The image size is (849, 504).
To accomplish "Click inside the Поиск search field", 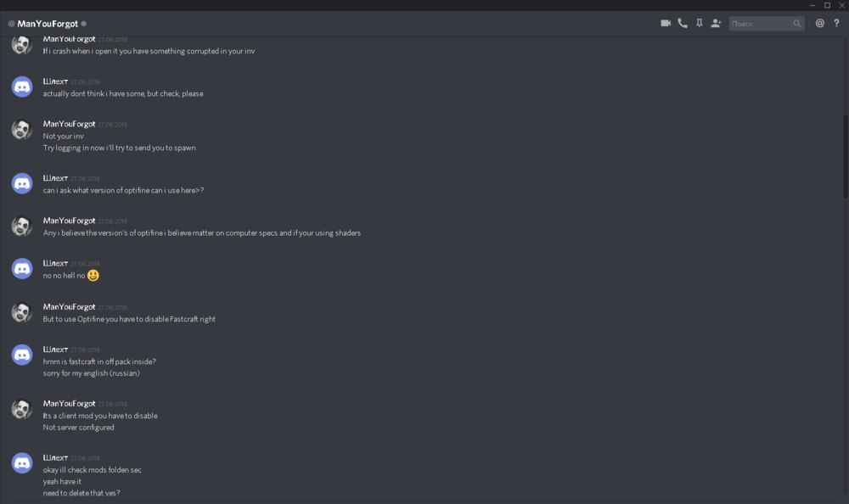I will click(x=760, y=23).
